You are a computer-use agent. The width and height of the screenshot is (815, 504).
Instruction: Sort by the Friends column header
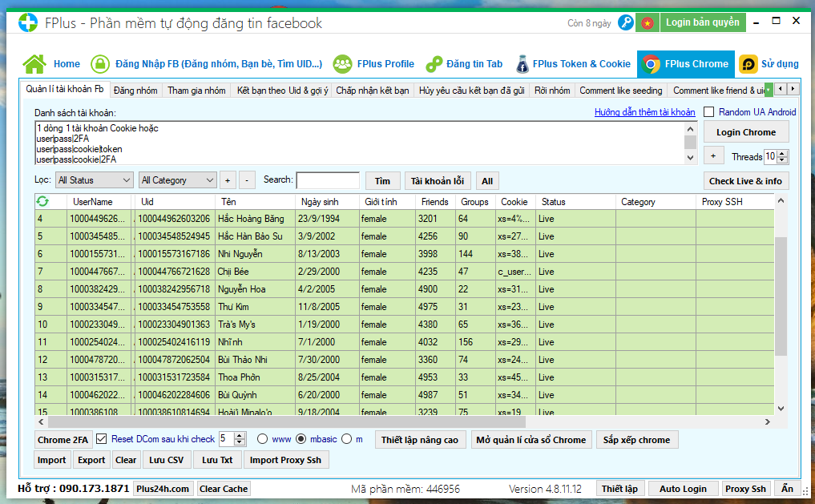tap(434, 202)
